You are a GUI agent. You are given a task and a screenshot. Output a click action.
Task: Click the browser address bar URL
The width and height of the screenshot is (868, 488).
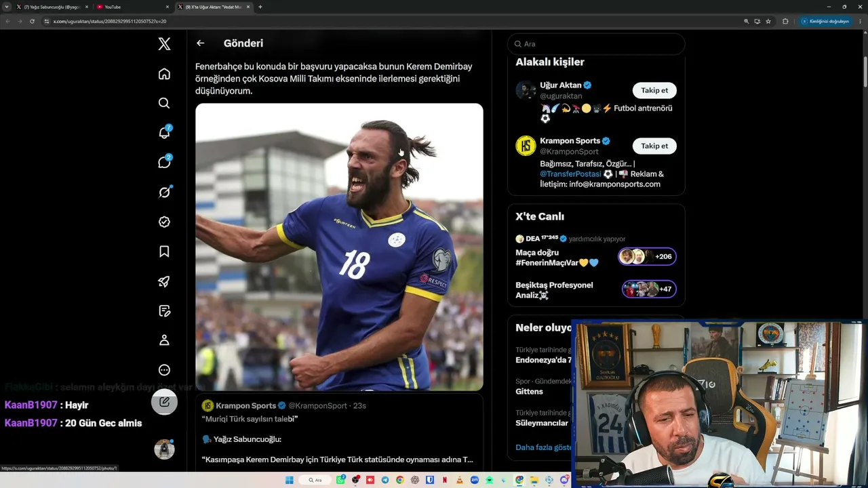coord(110,21)
